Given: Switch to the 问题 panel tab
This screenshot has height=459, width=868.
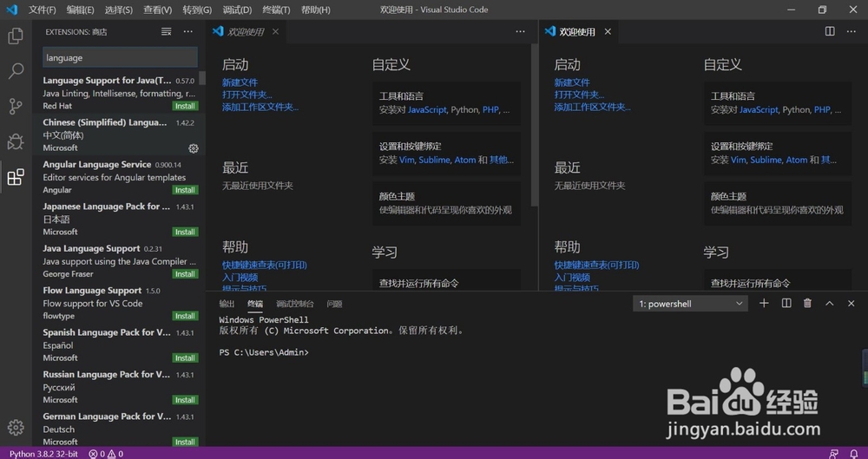Looking at the screenshot, I should (x=334, y=304).
